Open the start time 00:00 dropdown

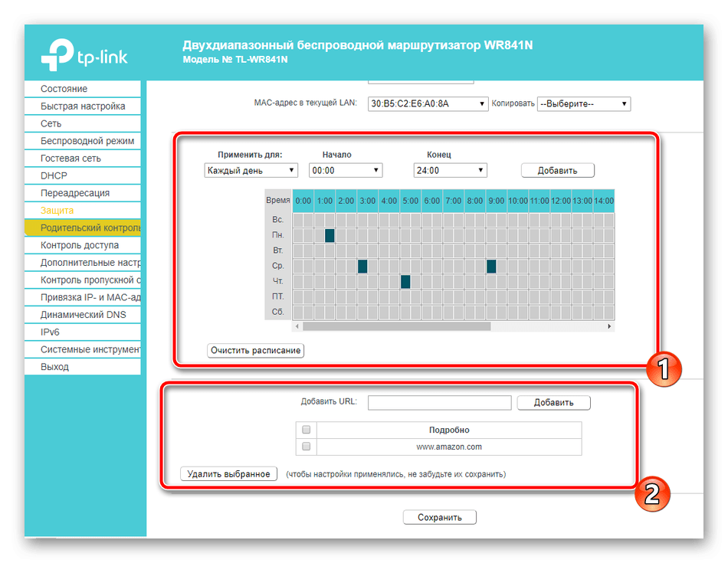pyautogui.click(x=345, y=171)
